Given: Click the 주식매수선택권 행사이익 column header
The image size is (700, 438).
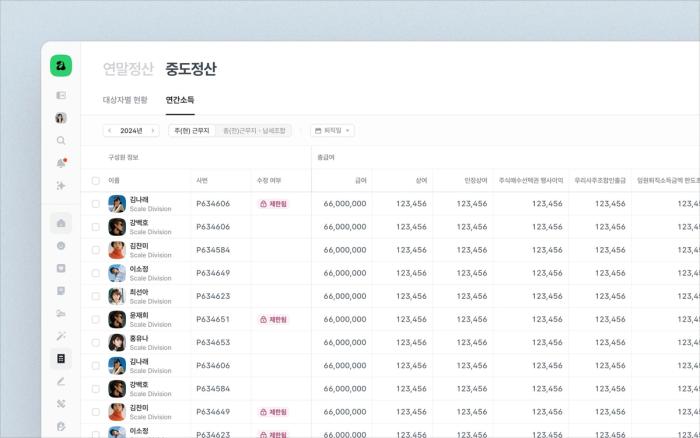Looking at the screenshot, I should 531,180.
